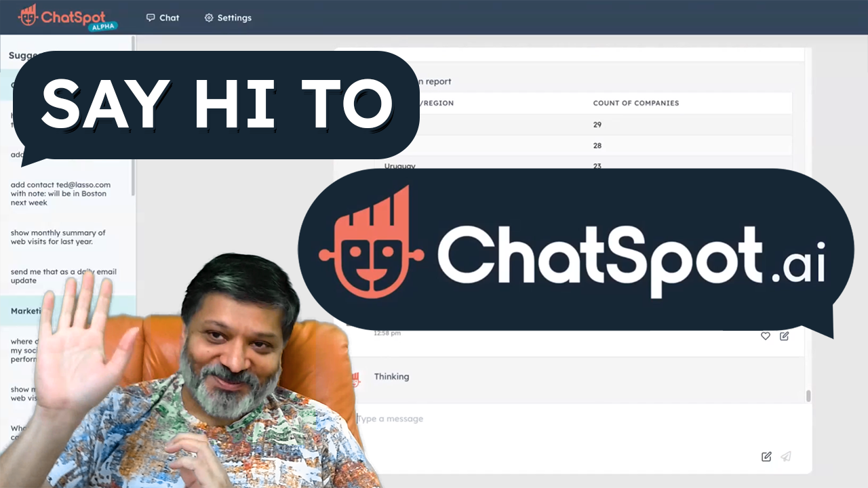868x488 pixels.
Task: Open the Settings tab
Action: pos(228,18)
